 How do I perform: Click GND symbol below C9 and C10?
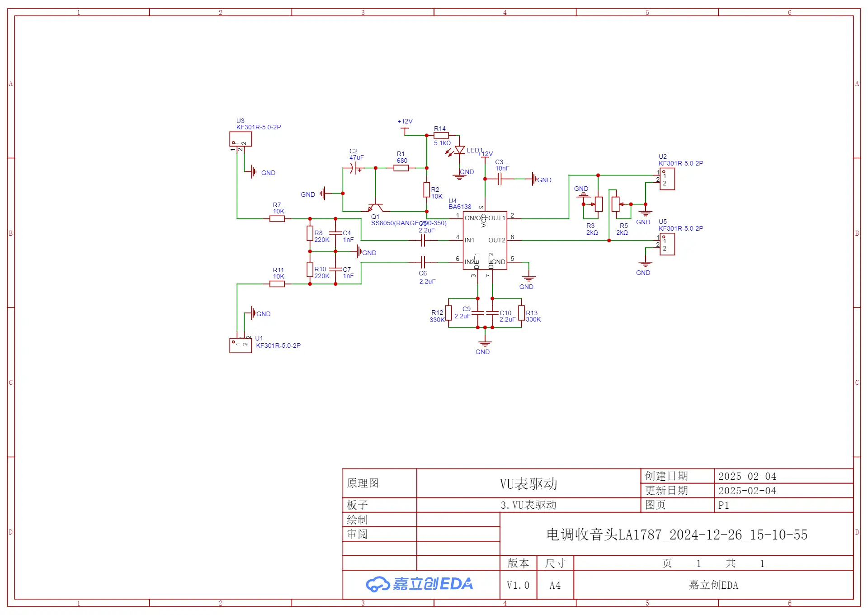(x=485, y=344)
